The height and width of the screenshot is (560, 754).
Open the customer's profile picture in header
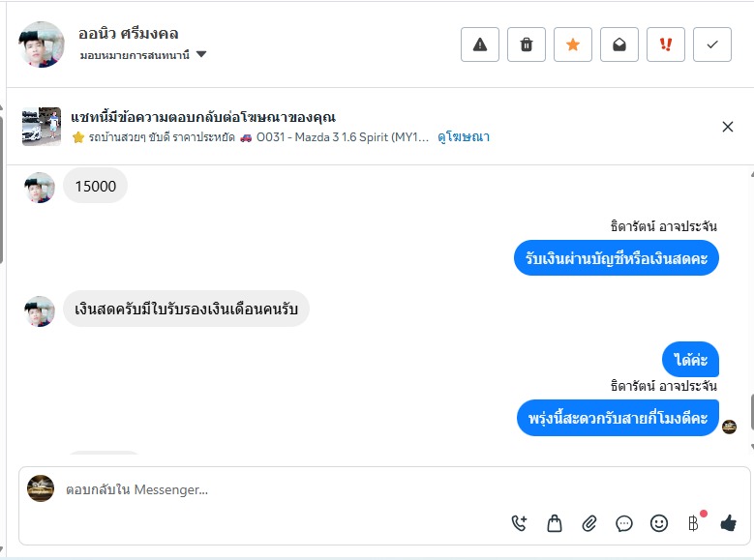click(42, 44)
